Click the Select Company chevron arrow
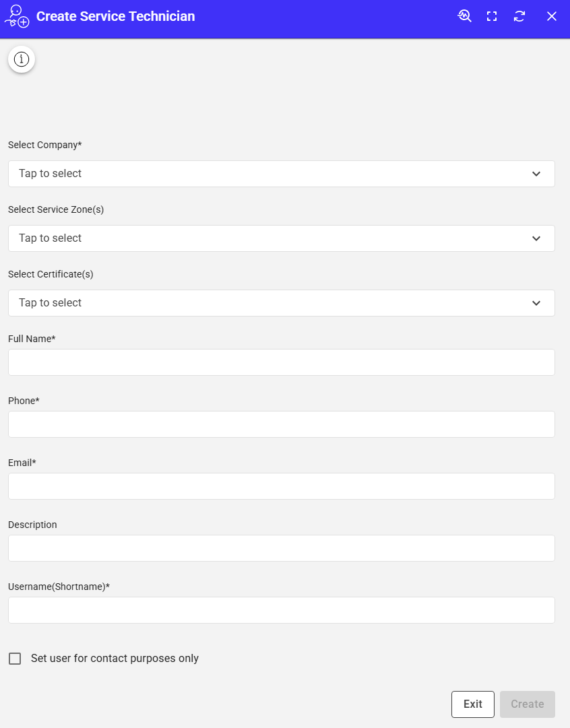Viewport: 570px width, 728px height. pos(536,174)
